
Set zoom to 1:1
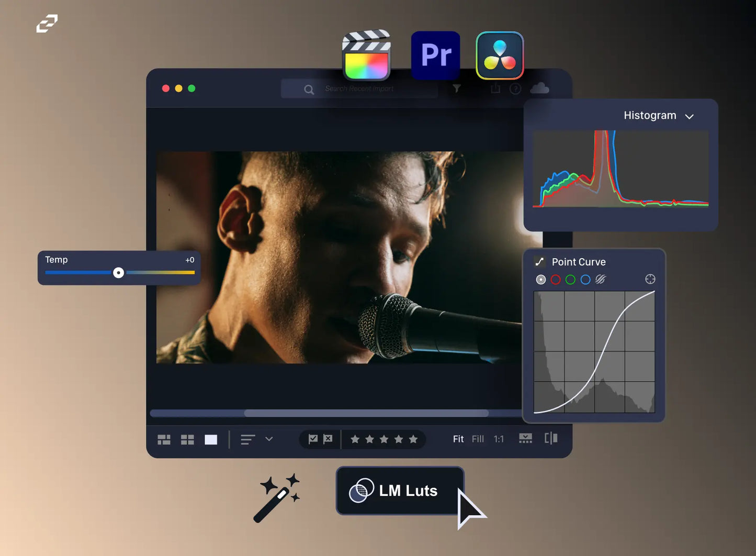coord(499,439)
